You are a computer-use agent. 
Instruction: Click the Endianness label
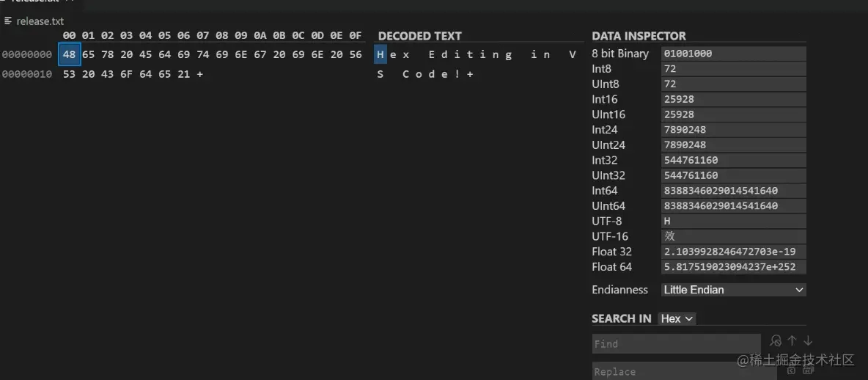coord(620,290)
